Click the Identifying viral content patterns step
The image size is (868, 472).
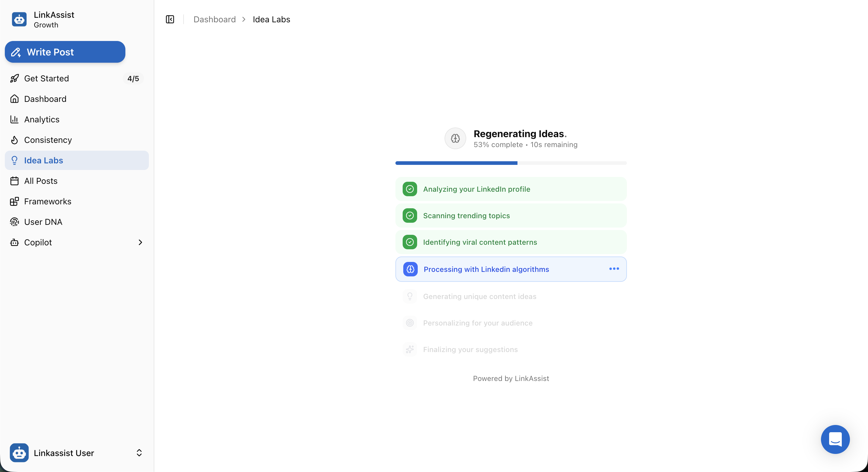(511, 242)
